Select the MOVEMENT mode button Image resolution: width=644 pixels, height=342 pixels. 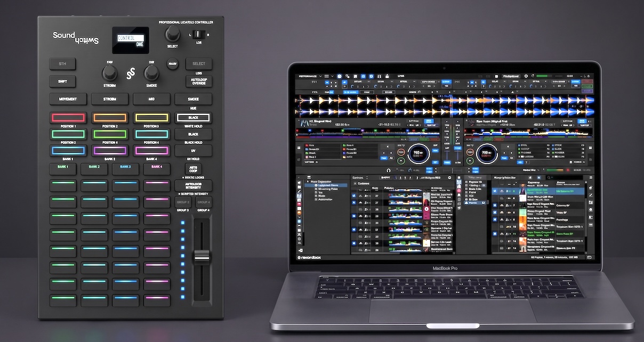68,99
